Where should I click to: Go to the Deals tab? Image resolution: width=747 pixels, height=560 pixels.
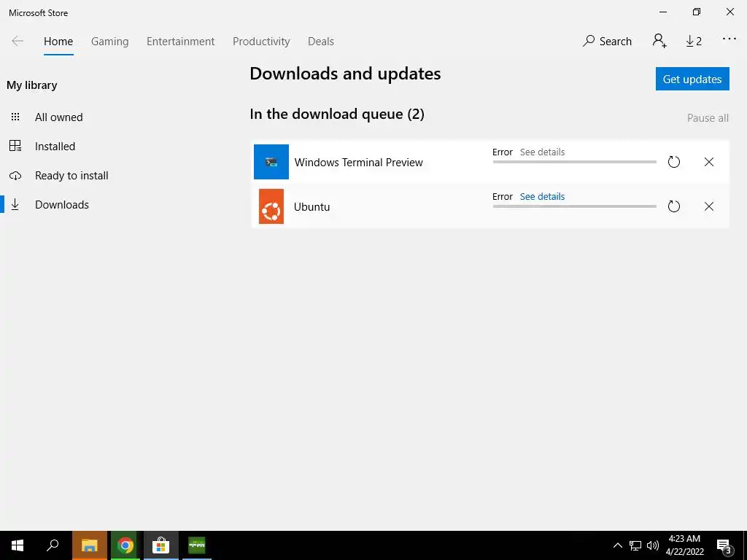pos(321,42)
